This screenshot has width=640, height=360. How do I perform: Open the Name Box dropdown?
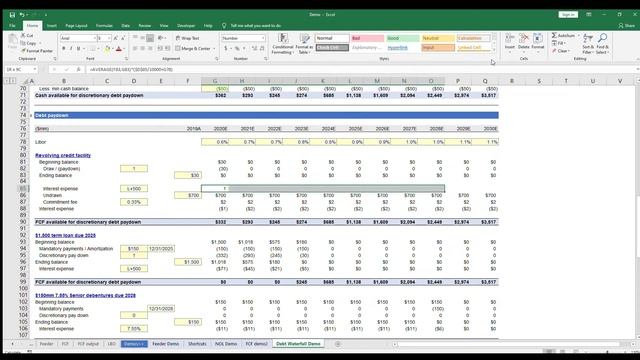tap(35, 69)
